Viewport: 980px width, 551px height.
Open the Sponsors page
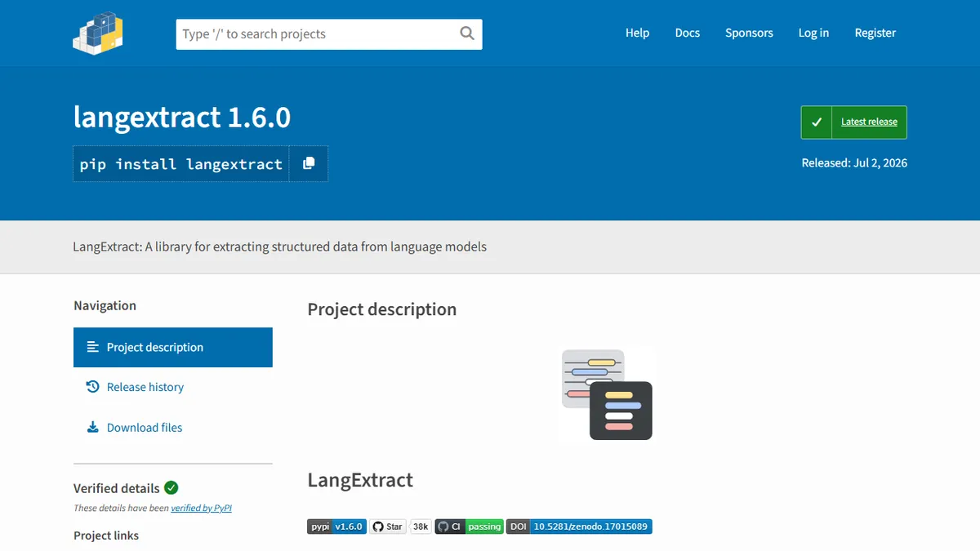pos(749,33)
